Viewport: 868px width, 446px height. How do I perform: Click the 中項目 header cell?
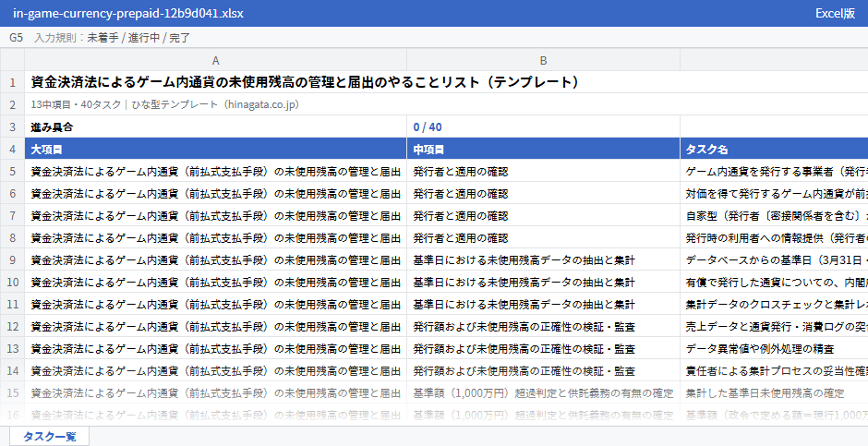[544, 149]
